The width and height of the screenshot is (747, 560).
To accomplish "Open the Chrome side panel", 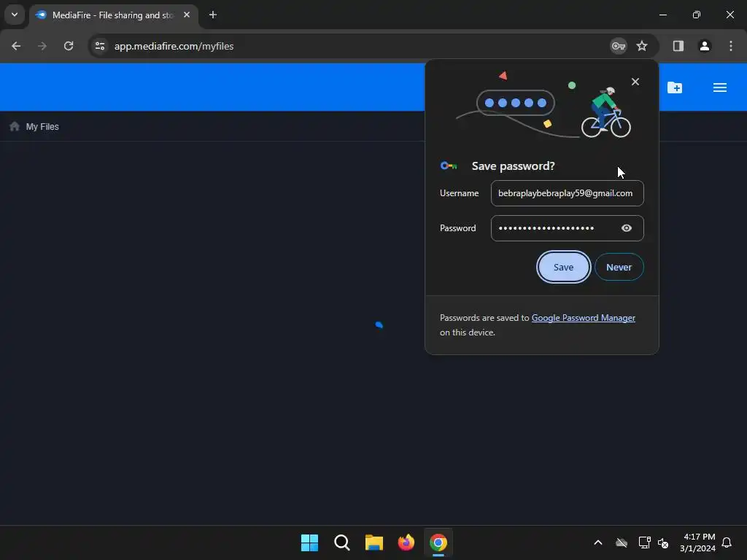I will coord(678,46).
